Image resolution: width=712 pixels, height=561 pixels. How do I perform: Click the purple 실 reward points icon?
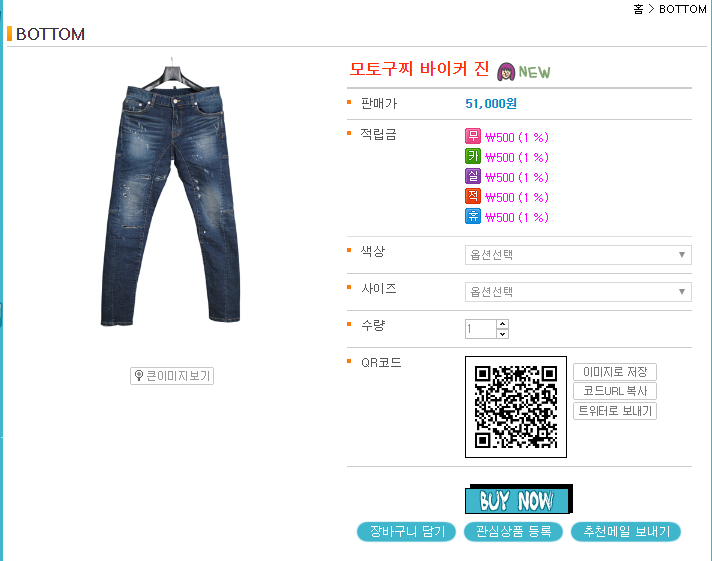click(473, 176)
